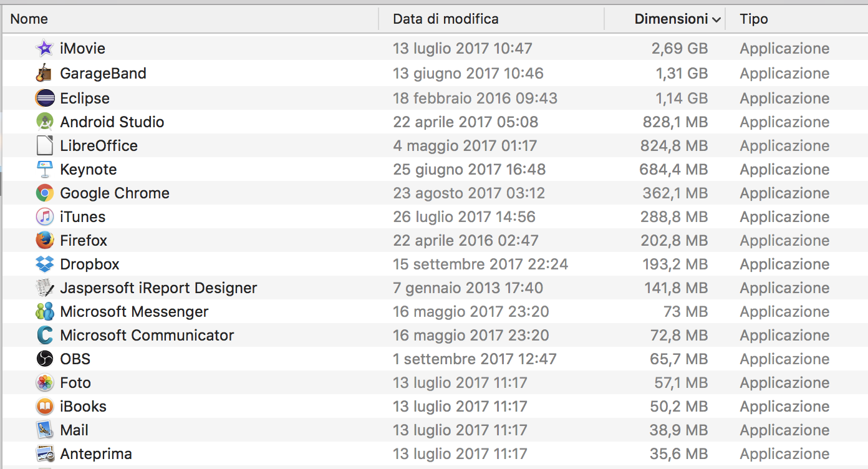Select the 73 MB size cell
Viewport: 868px width, 469px height.
686,311
